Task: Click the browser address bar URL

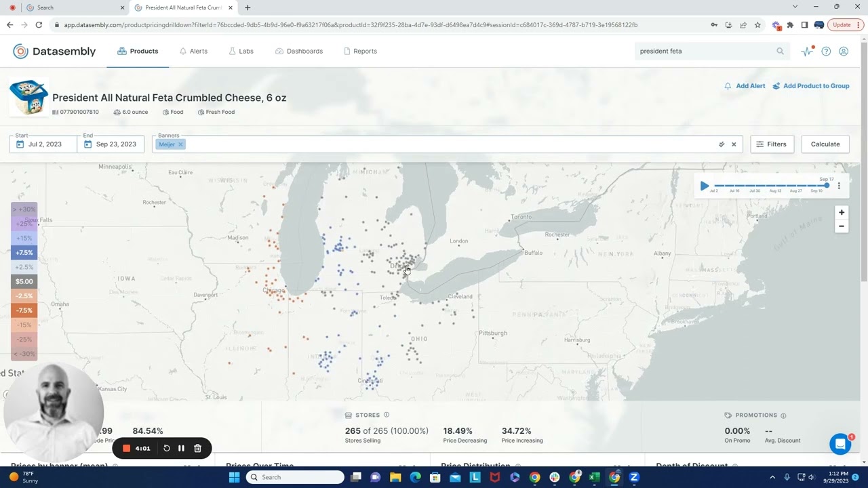Action: pos(351,25)
